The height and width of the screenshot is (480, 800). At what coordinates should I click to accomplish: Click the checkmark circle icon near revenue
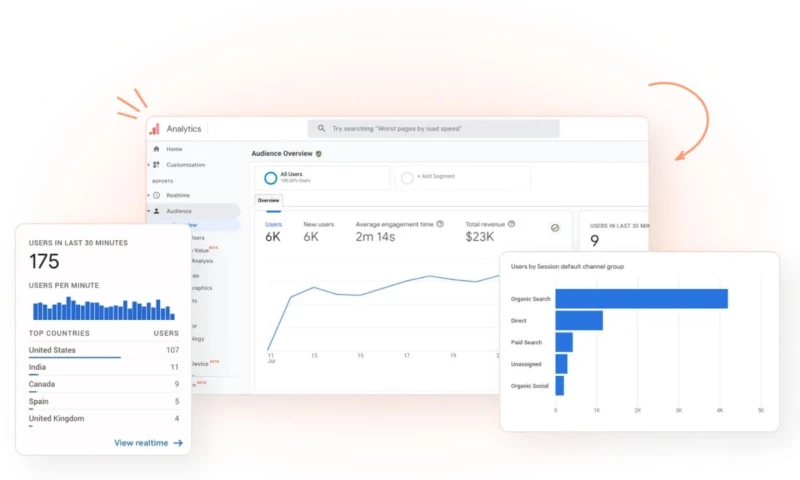(555, 228)
